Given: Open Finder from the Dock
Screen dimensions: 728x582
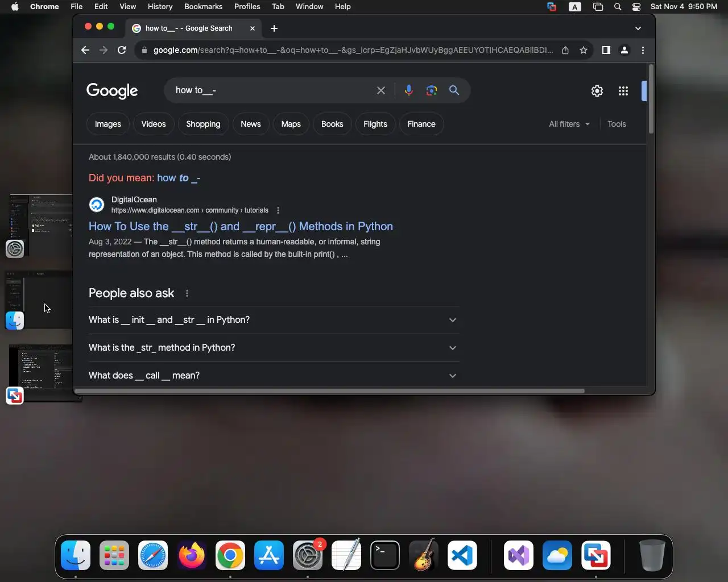Looking at the screenshot, I should tap(76, 555).
